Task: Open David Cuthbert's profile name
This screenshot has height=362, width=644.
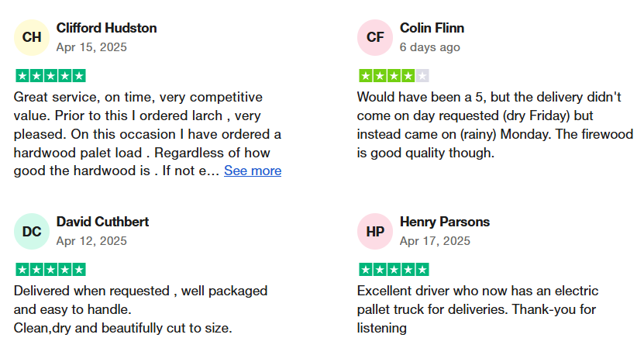Action: point(102,222)
